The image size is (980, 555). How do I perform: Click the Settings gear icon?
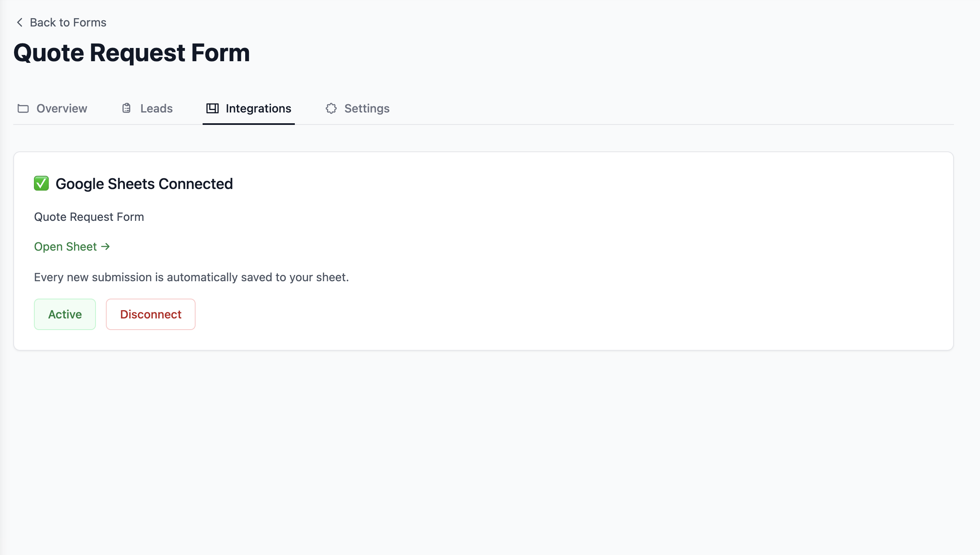(331, 108)
